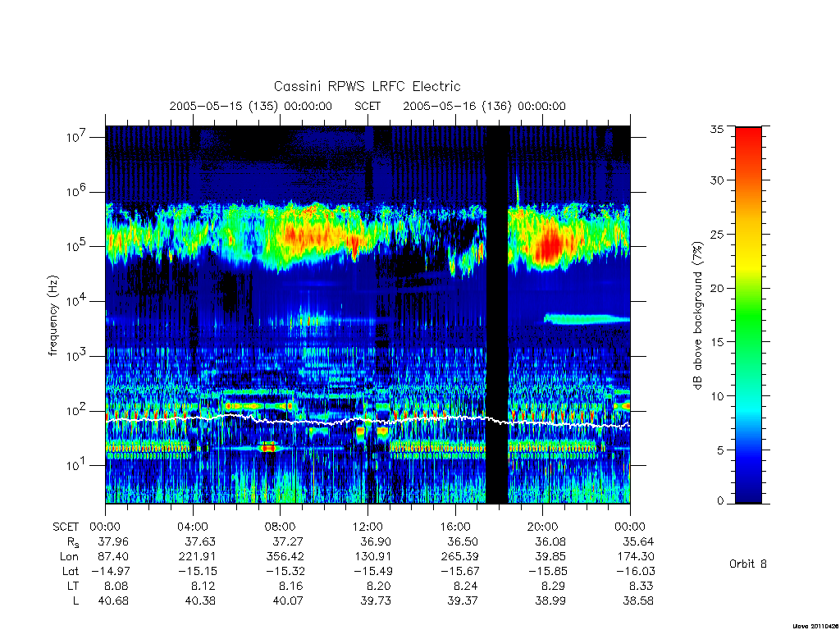This screenshot has width=840, height=630.
Task: Click the 'SCET' label in the header
Action: [367, 106]
